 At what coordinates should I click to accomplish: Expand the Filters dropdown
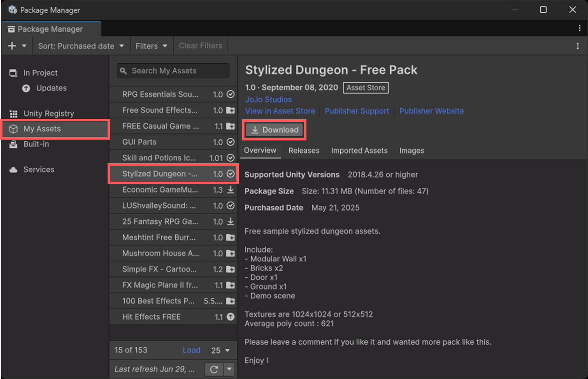pos(151,46)
